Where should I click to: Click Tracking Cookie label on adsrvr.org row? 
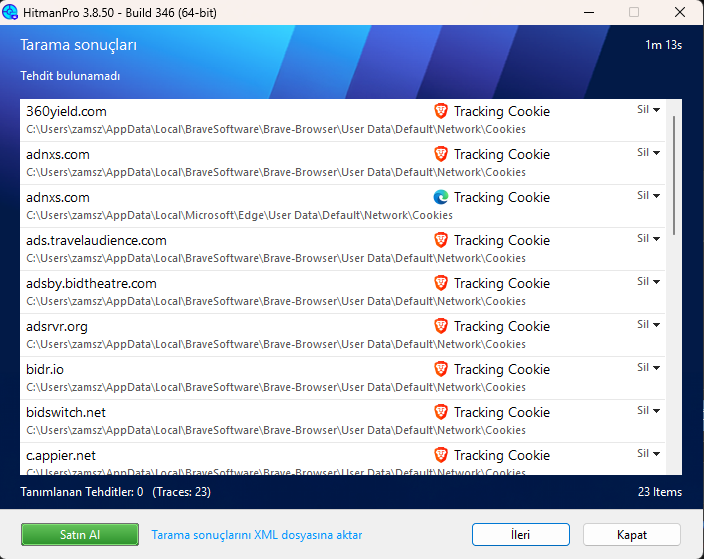502,326
